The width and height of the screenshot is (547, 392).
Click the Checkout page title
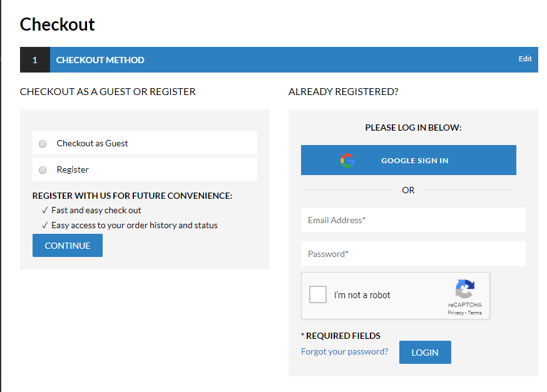pos(58,24)
